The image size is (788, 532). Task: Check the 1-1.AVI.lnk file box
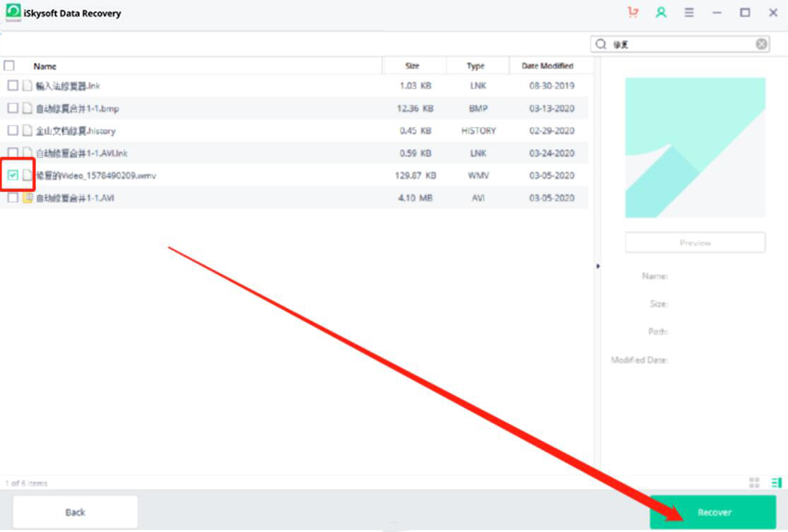tap(13, 153)
